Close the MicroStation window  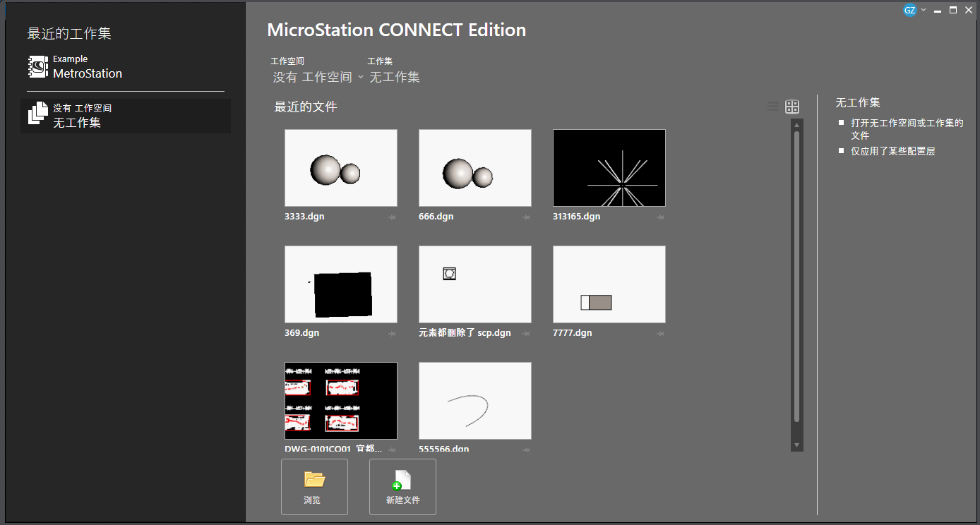[969, 10]
